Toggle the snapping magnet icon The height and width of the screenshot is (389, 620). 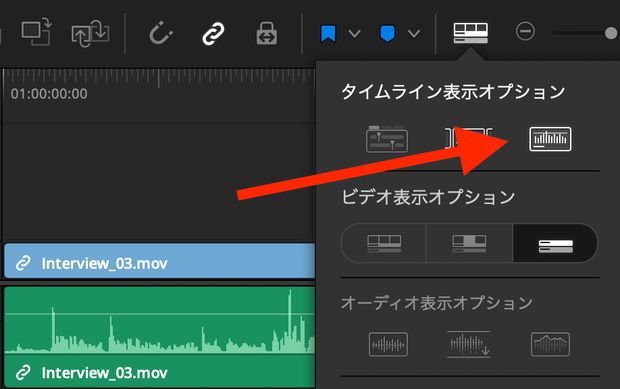(161, 33)
